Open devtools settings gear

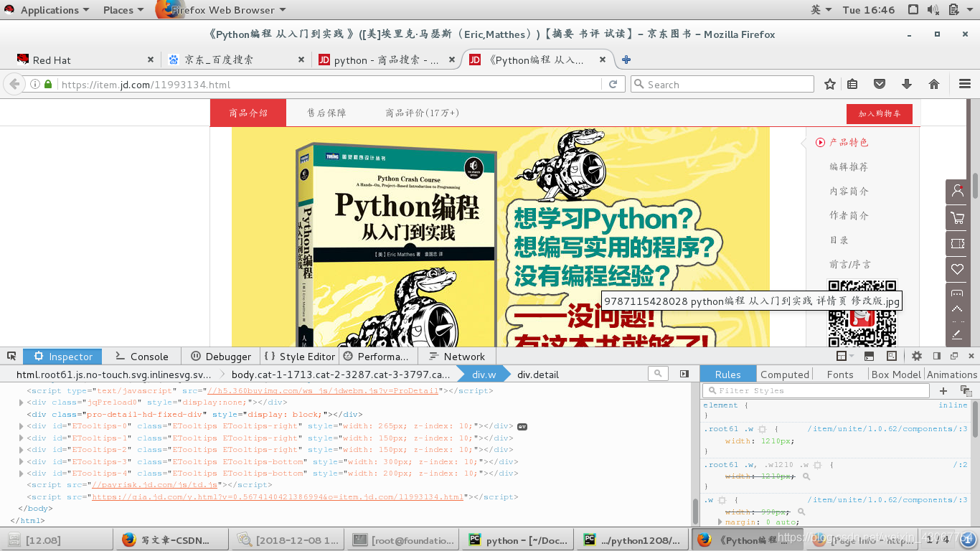[917, 356]
